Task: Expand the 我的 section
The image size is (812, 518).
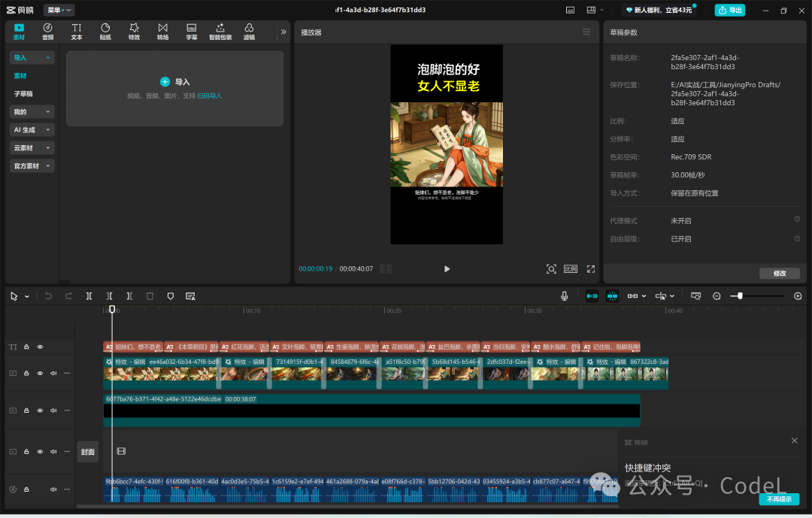Action: 32,112
